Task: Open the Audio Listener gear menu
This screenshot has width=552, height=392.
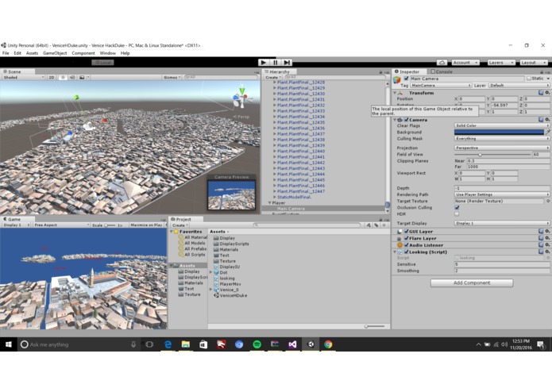Action: pyautogui.click(x=547, y=244)
